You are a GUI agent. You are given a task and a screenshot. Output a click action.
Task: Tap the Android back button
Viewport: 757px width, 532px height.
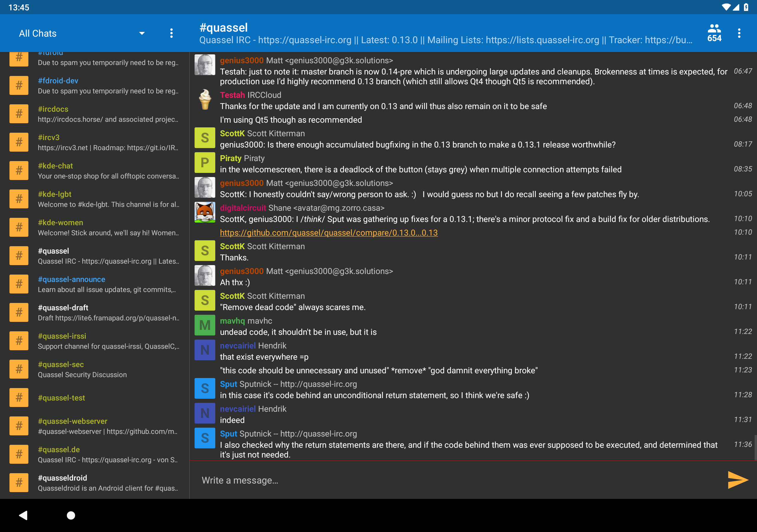tap(23, 515)
